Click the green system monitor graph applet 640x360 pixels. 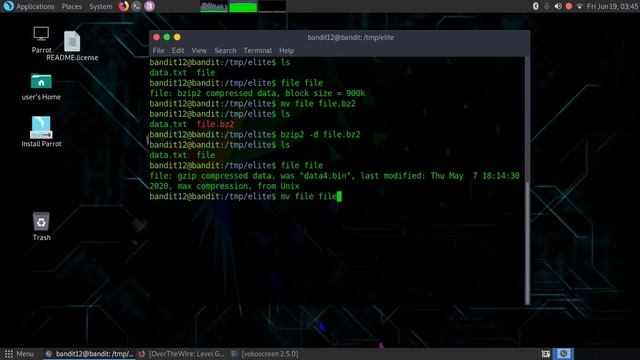[x=243, y=7]
